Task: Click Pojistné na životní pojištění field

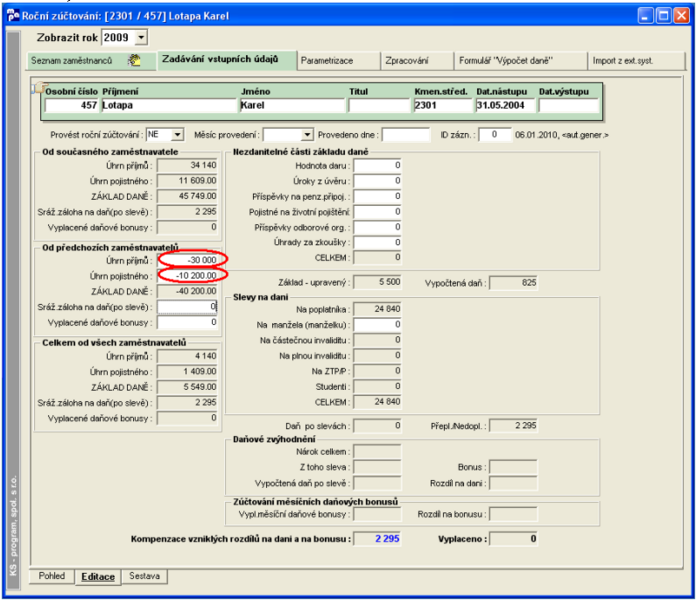Action: click(x=377, y=212)
